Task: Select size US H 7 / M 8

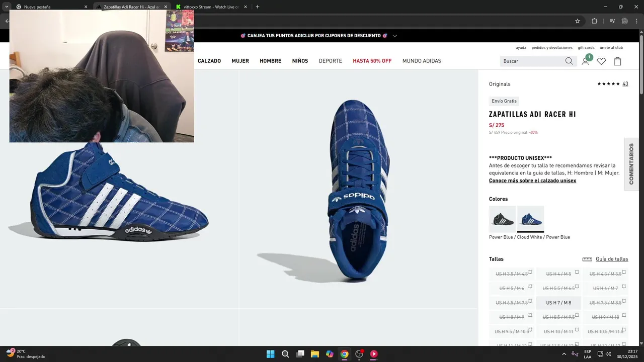Action: [x=558, y=303]
